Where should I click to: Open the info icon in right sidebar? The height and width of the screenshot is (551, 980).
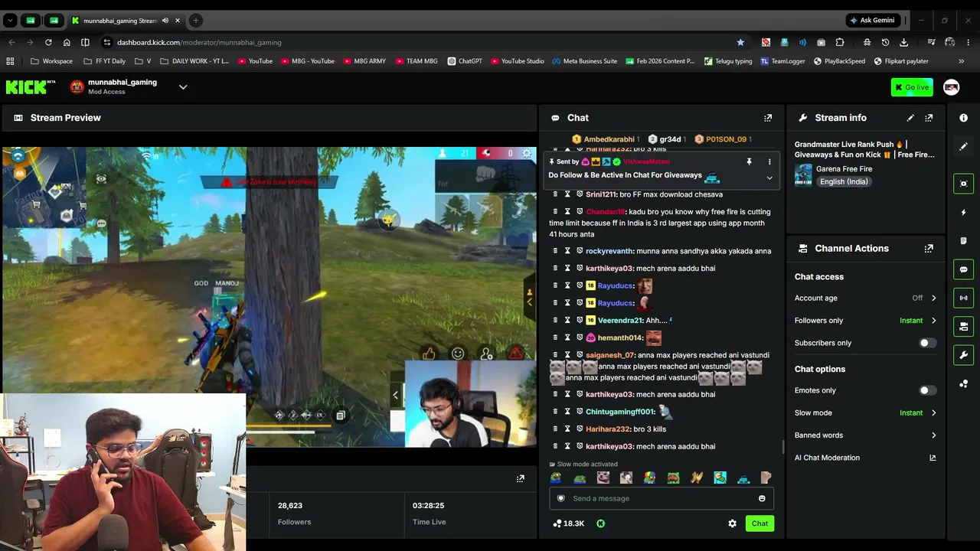964,118
